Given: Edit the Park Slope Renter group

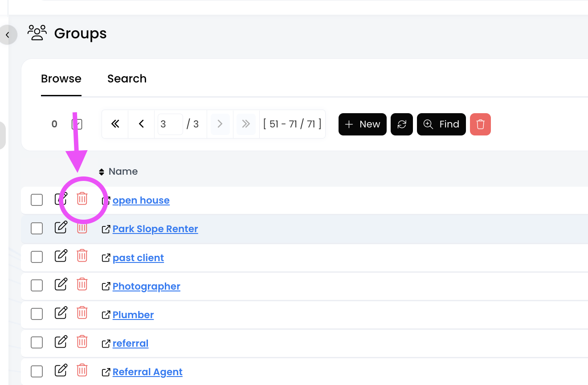Looking at the screenshot, I should pos(61,227).
